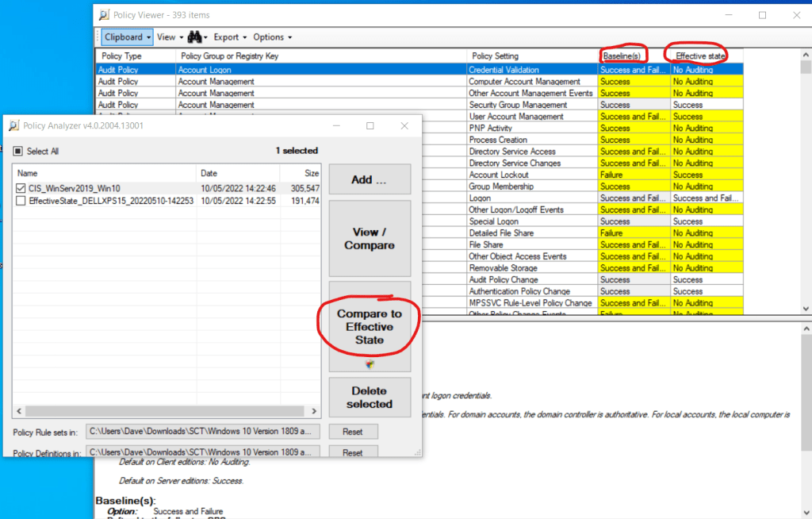This screenshot has height=519, width=812.
Task: Uncheck the CIS_WinServ2019_Win10 policy checkbox
Action: [x=21, y=189]
